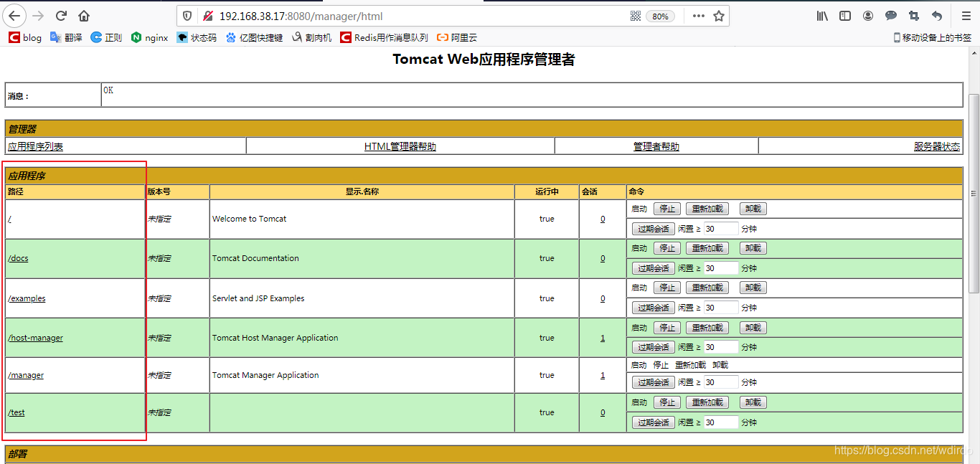The width and height of the screenshot is (980, 464).
Task: Open the 阿里云 bookmark
Action: tap(457, 37)
